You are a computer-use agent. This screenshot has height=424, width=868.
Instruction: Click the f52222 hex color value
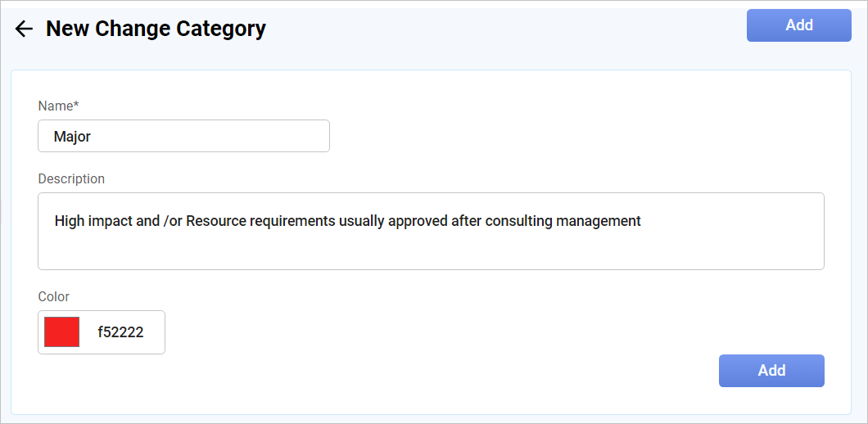click(120, 332)
